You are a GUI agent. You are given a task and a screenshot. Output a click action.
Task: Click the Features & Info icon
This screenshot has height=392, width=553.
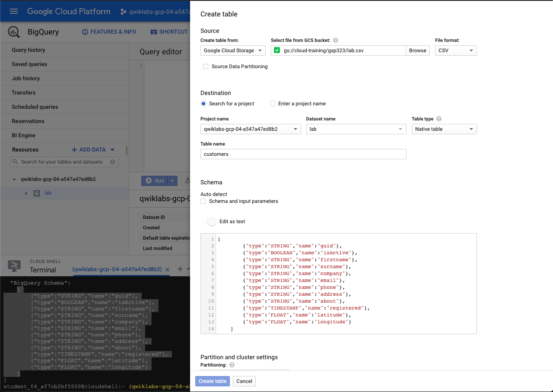85,32
